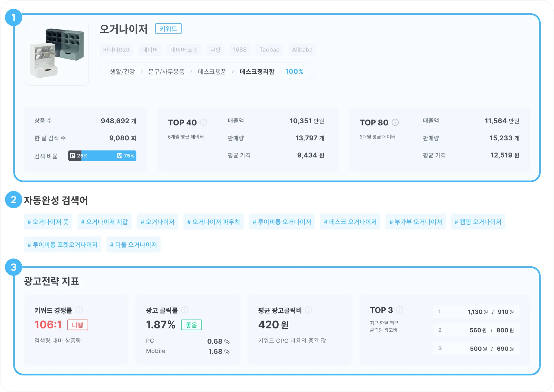Click the info icon next to TOP 3

pos(400,310)
